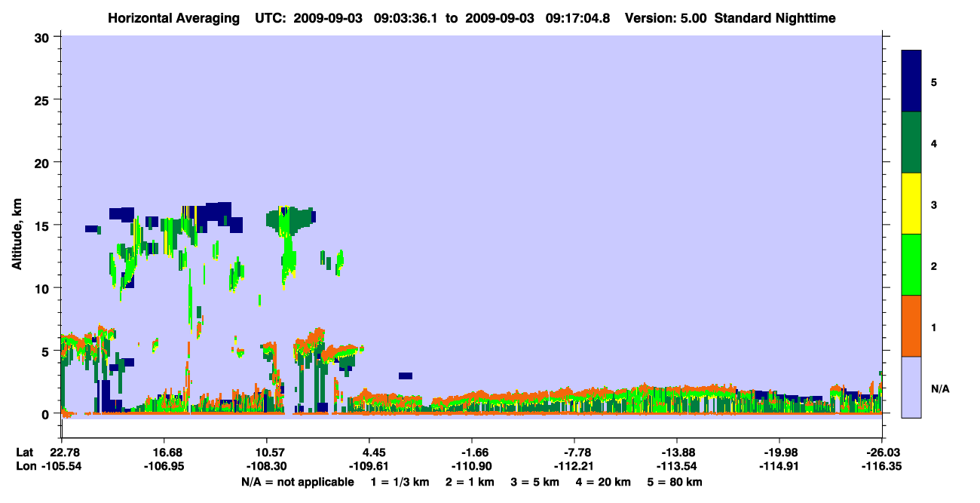The width and height of the screenshot is (980, 503).
Task: Click the longitude value -109.61
Action: [x=369, y=466]
